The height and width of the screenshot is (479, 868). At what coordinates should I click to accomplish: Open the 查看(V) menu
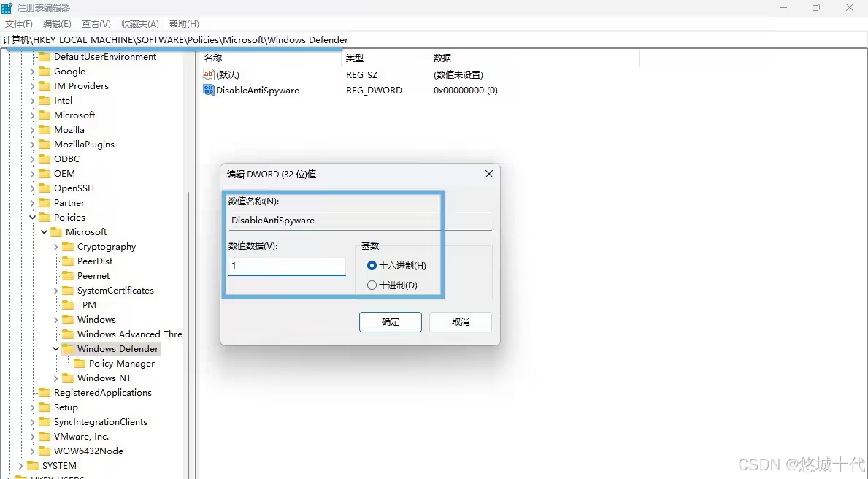[96, 24]
